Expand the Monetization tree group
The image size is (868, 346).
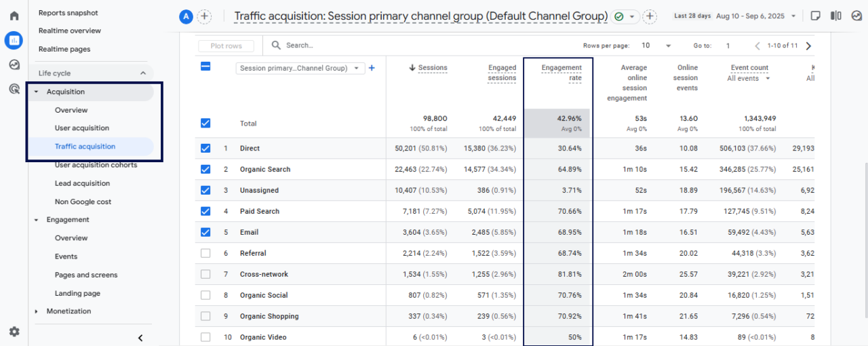click(x=36, y=311)
